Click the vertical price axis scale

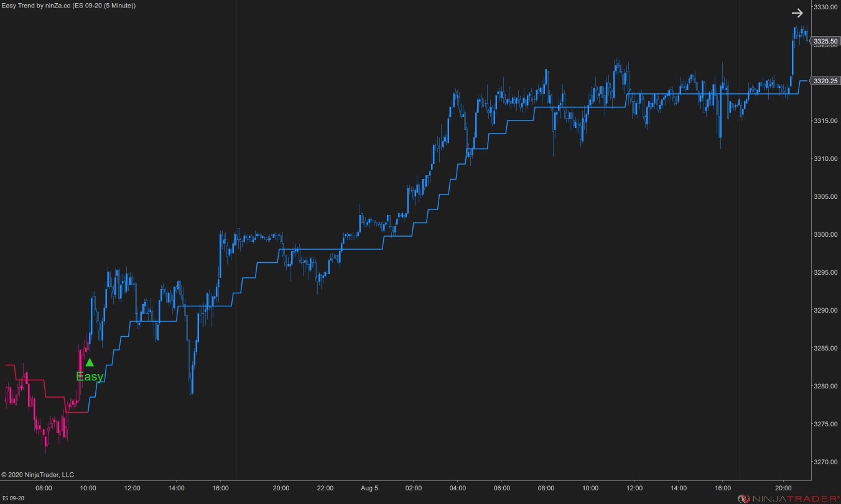[x=825, y=249]
